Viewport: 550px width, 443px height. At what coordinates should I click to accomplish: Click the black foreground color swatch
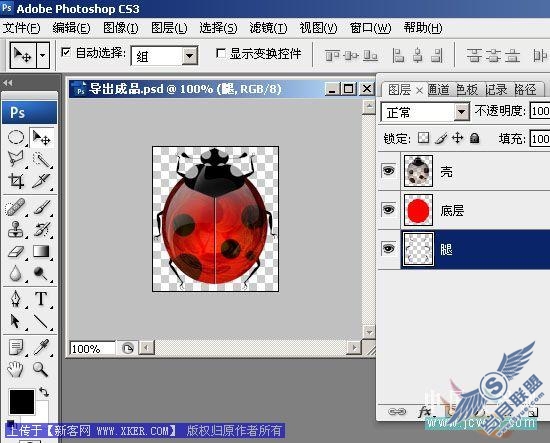coord(22,402)
